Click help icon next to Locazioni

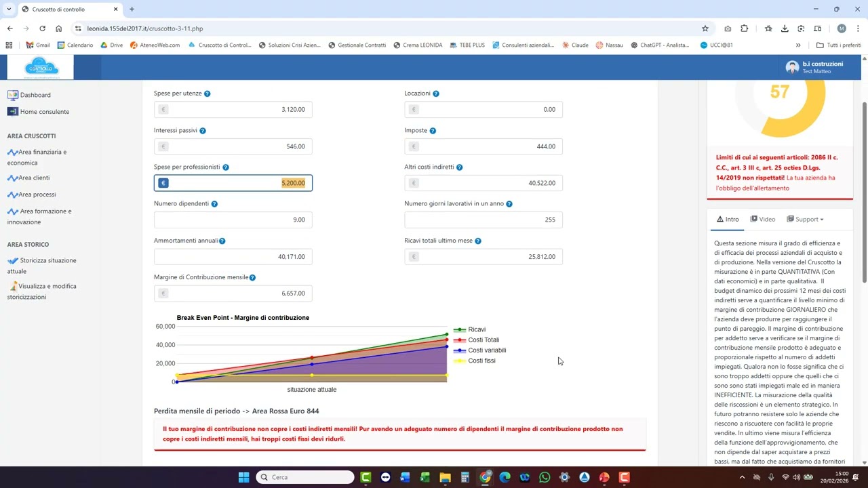[436, 94]
